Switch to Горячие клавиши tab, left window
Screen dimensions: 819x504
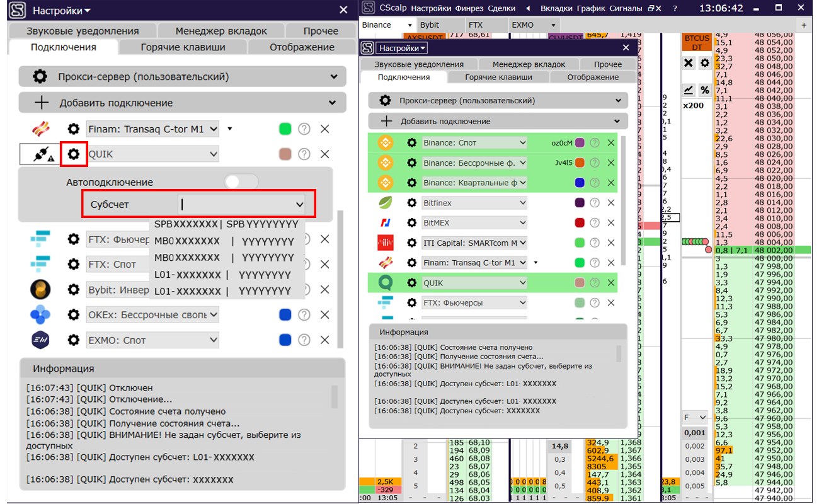[183, 47]
